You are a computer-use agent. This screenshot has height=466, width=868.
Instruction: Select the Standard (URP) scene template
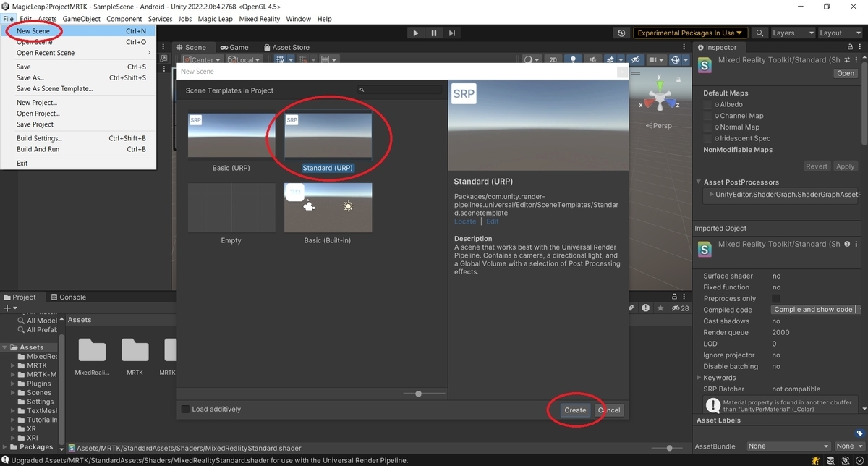[x=328, y=143]
